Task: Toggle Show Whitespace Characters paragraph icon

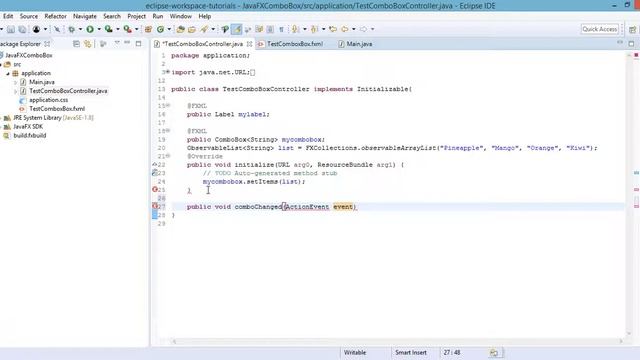Action: (x=281, y=29)
